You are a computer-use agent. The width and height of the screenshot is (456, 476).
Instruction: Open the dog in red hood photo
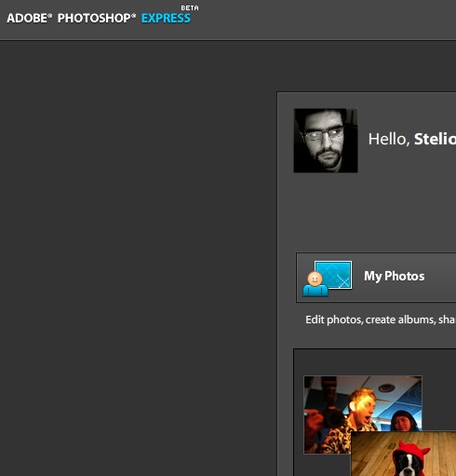tap(404, 454)
